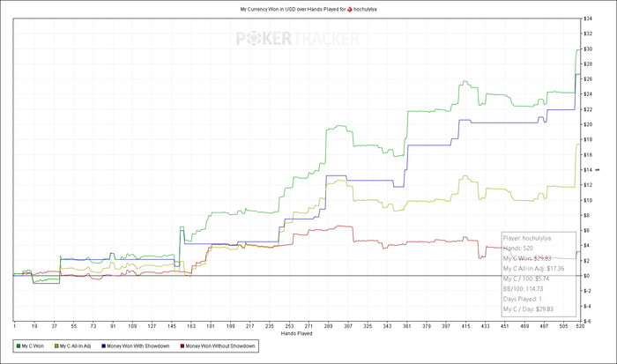
Task: Click the 'Hands Played' x-axis label
Action: coord(297,333)
